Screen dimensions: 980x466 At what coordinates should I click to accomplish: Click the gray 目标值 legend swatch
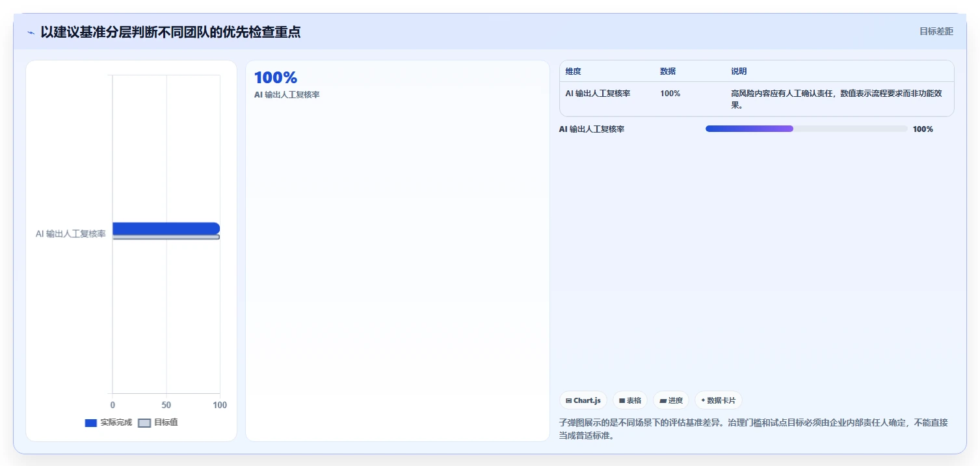(144, 423)
